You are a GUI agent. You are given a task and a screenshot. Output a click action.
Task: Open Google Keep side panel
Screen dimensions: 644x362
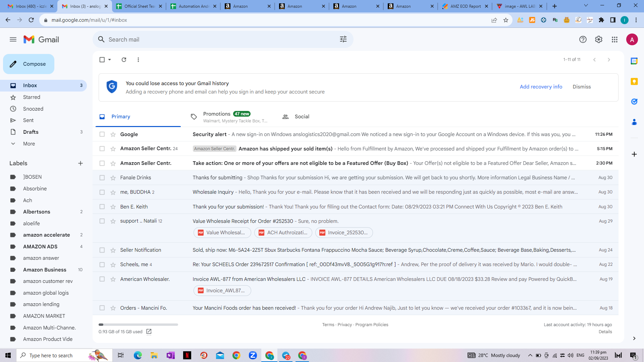634,81
